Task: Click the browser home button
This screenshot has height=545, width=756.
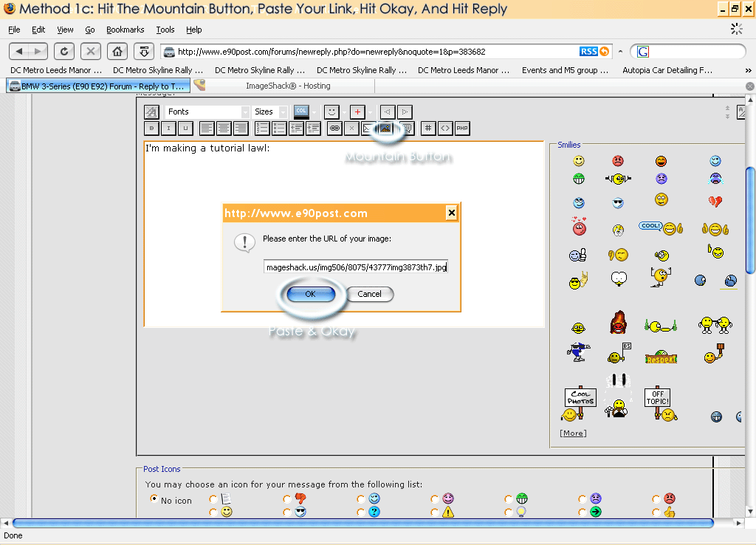Action: point(117,51)
